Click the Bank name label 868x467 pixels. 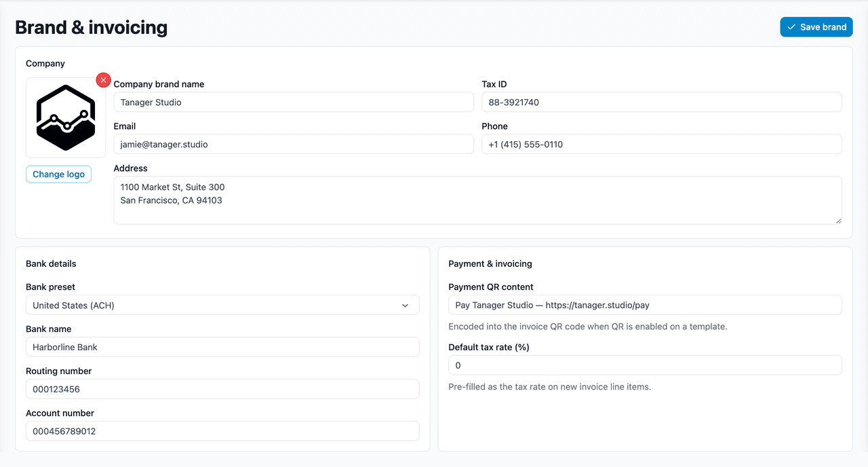[x=48, y=329]
